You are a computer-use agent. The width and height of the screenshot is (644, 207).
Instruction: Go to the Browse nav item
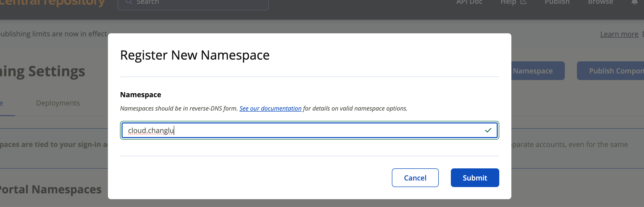click(601, 2)
